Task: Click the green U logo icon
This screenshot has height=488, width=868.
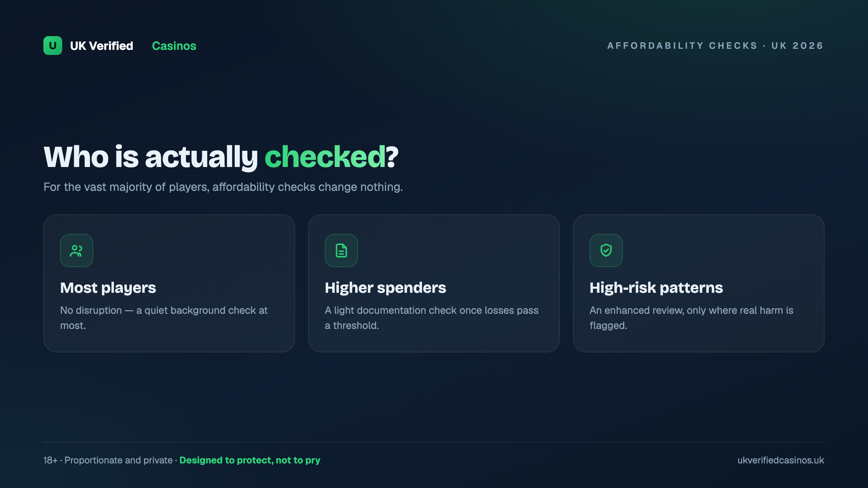Action: tap(53, 46)
